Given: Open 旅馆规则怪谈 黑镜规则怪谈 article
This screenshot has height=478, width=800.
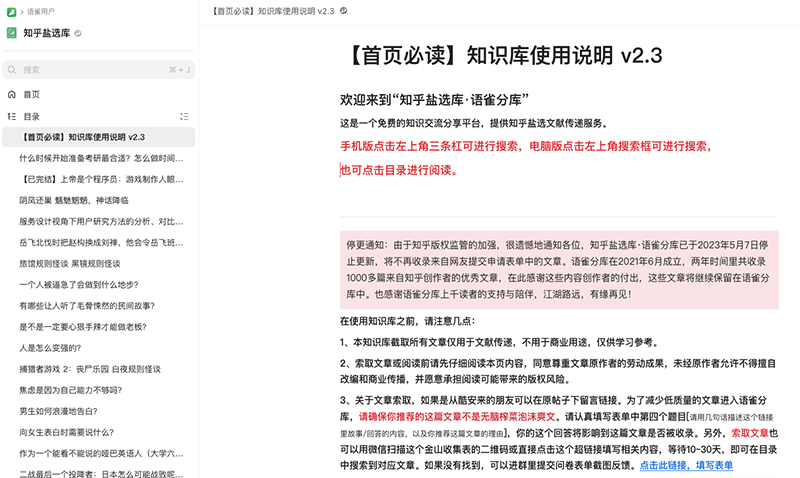Looking at the screenshot, I should click(70, 264).
